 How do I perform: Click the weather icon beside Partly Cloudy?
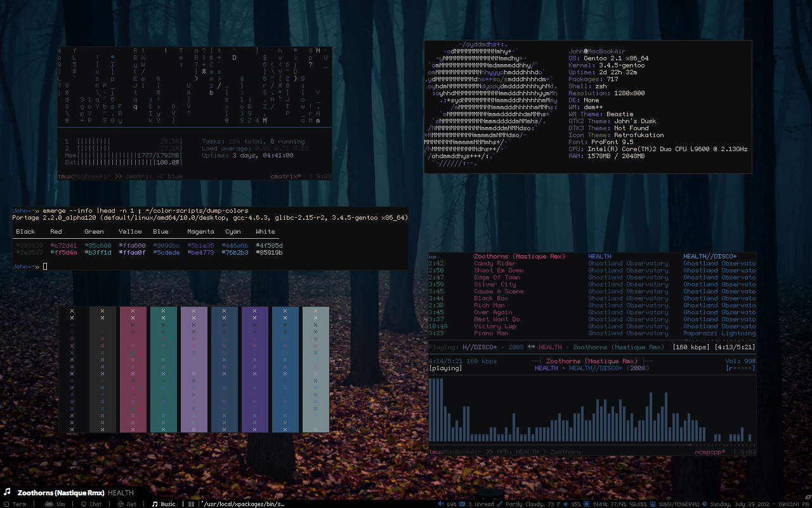[x=501, y=504]
